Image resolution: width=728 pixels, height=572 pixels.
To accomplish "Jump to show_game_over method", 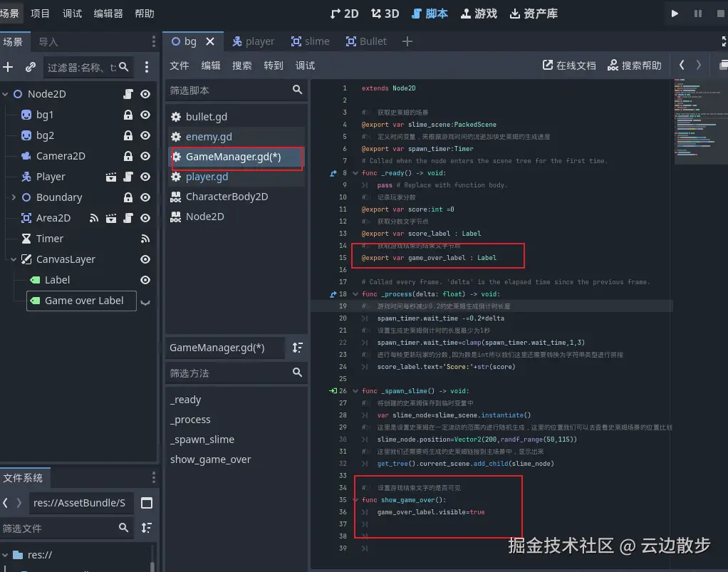I will pyautogui.click(x=210, y=459).
